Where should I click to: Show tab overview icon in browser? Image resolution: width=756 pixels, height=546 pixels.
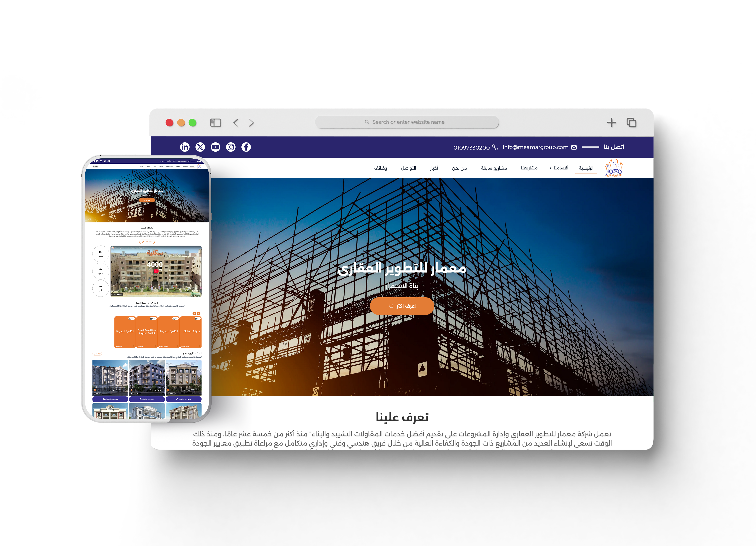coord(631,123)
